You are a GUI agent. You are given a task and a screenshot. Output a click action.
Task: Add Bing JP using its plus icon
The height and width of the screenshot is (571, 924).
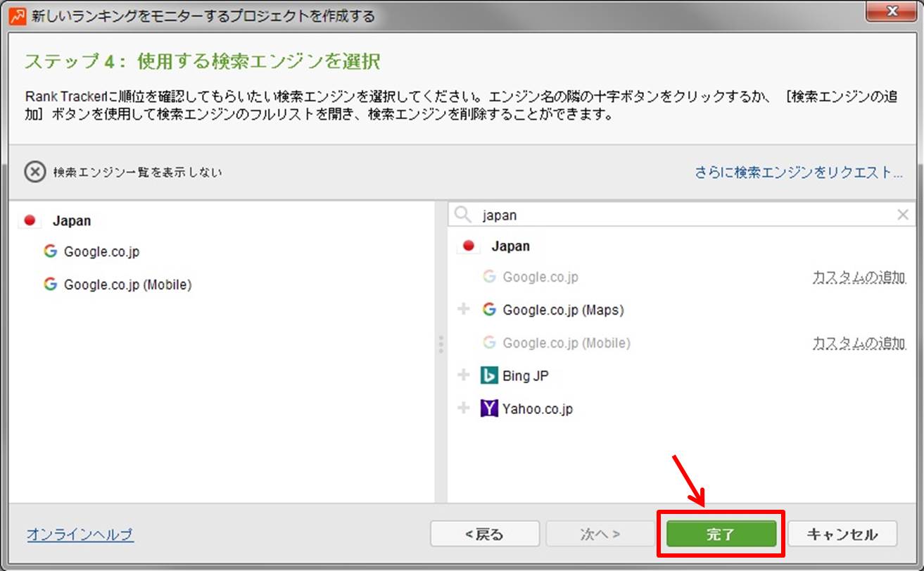point(463,375)
